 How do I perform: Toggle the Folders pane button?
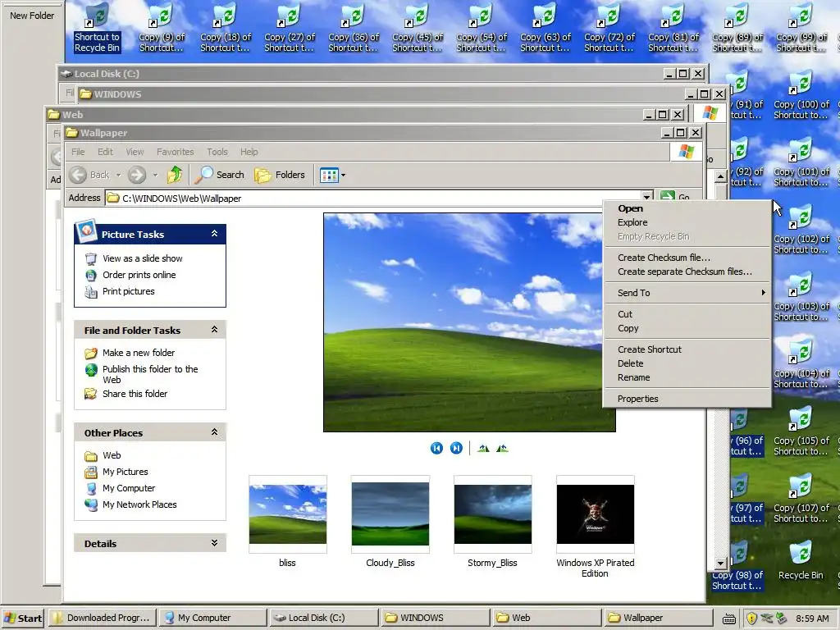[280, 175]
